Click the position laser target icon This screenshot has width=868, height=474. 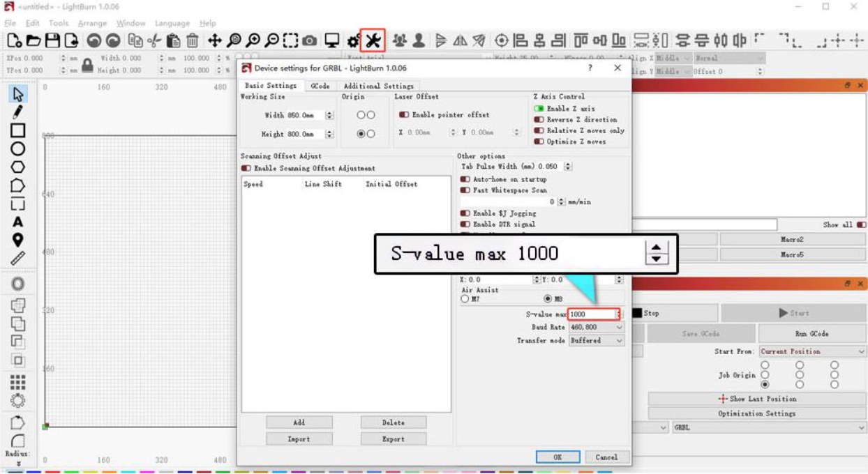pyautogui.click(x=501, y=40)
